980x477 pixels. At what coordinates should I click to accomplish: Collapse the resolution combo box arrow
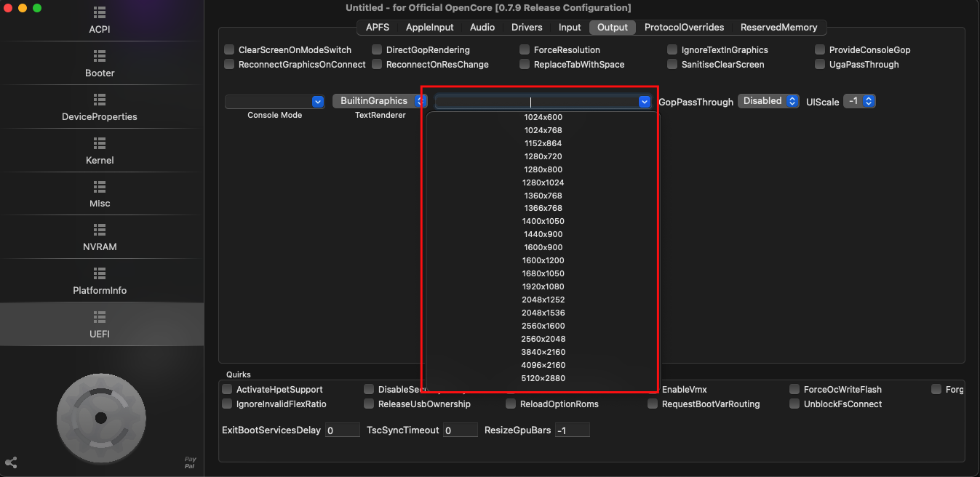[644, 103]
